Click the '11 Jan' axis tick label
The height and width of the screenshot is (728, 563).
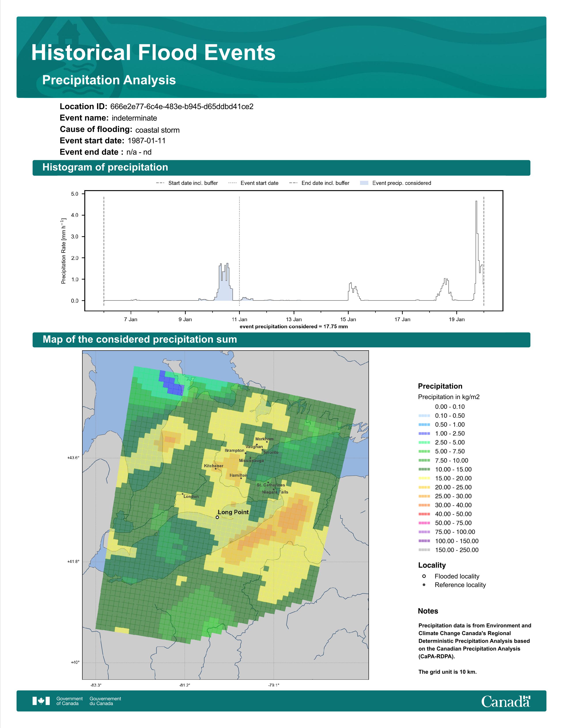pos(240,319)
